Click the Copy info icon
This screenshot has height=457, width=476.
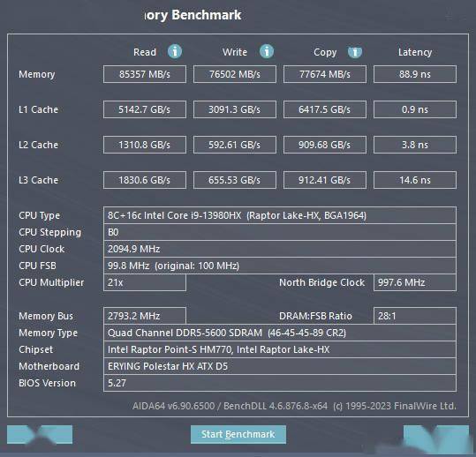click(x=355, y=52)
